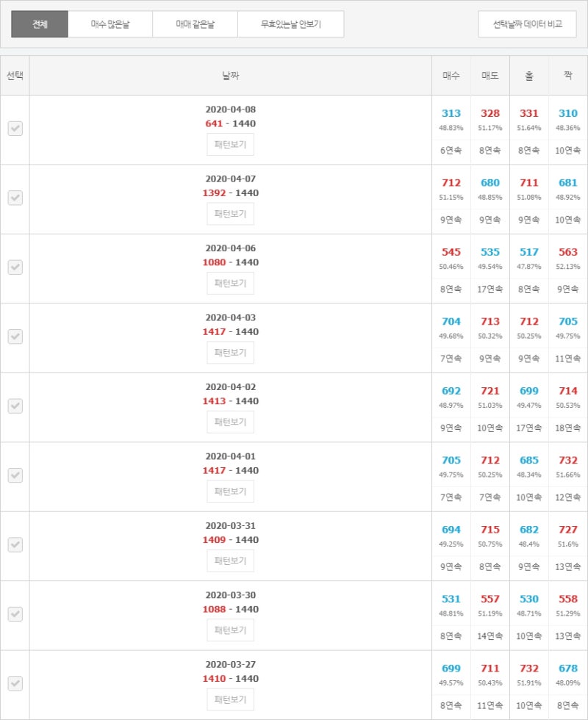Open 패턴보기 for 2020-04-03
This screenshot has width=588, height=720.
tap(230, 353)
